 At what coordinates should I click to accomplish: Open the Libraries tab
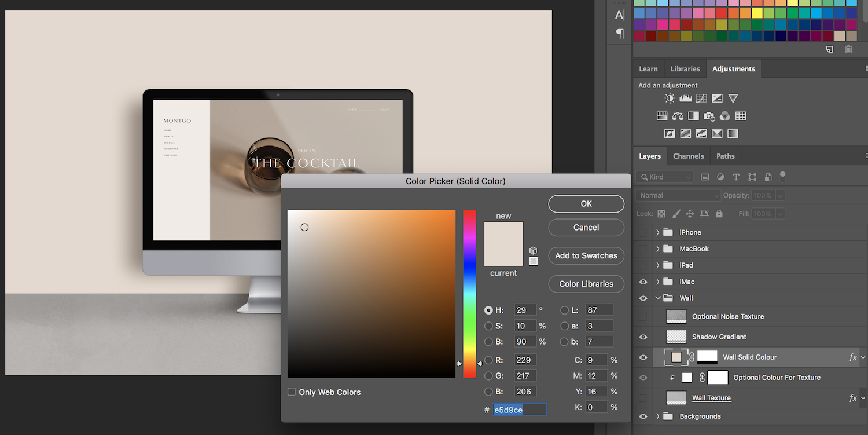click(685, 68)
